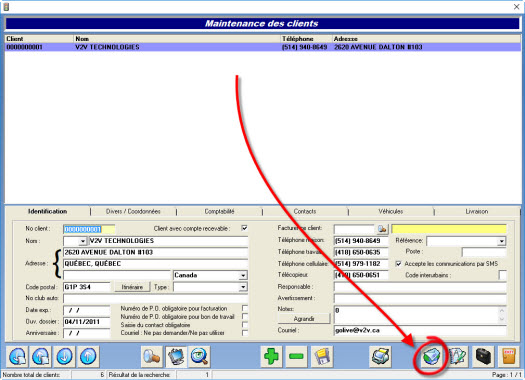The width and height of the screenshot is (525, 380).
Task: Click the Téléphone column header
Action: (x=306, y=39)
